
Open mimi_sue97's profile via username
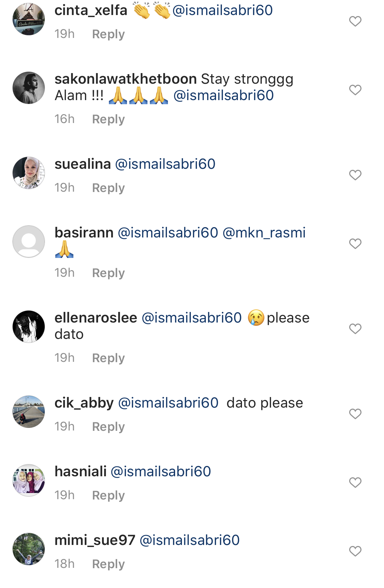click(x=95, y=540)
